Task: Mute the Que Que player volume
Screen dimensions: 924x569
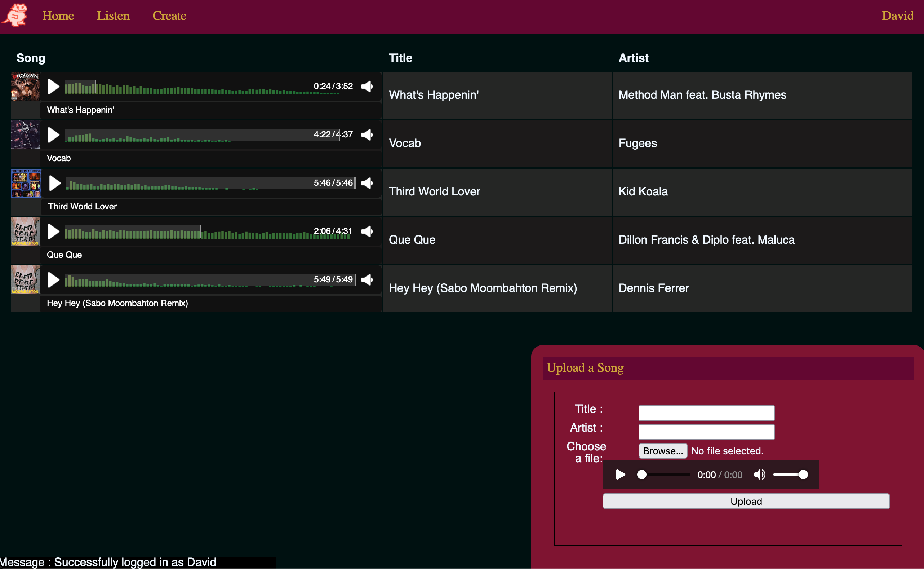Action: (367, 231)
